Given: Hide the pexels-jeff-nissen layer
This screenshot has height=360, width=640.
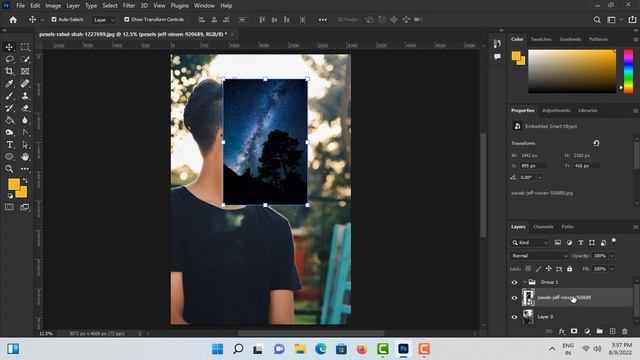Looking at the screenshot, I should pos(514,298).
